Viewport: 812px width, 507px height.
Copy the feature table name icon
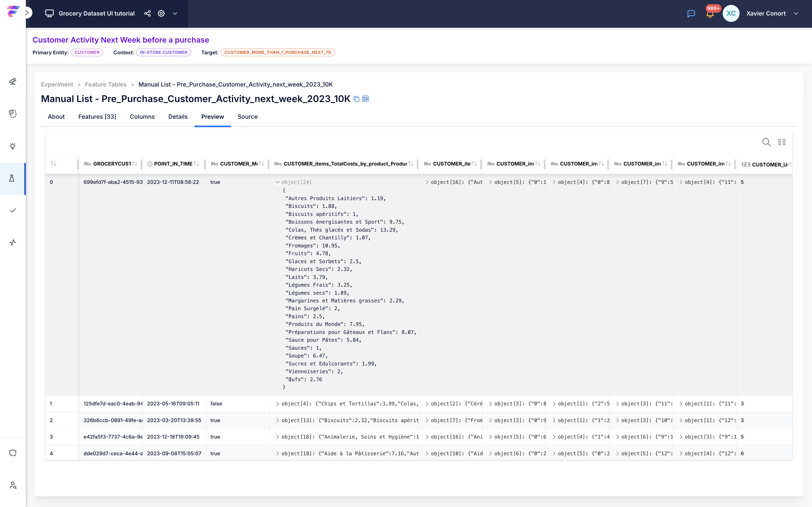(357, 99)
